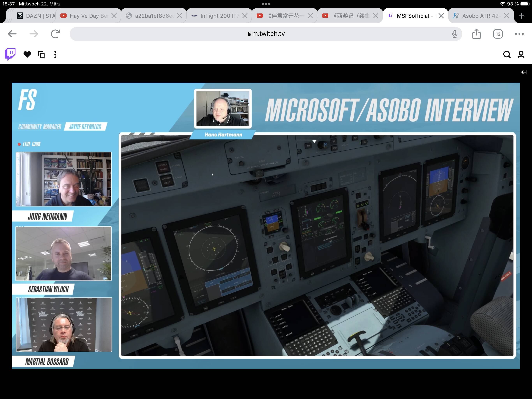
Task: Open the tab overview showing 12 tabs
Action: [498, 34]
